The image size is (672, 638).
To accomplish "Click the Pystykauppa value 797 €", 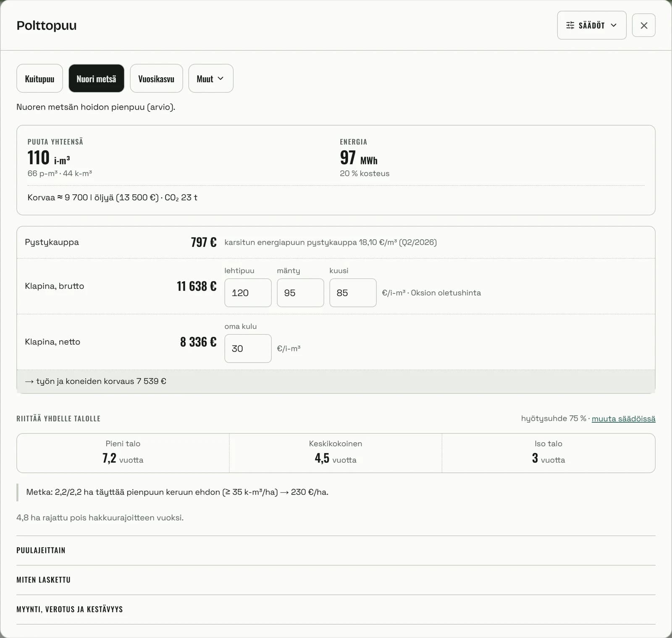I will click(x=204, y=242).
